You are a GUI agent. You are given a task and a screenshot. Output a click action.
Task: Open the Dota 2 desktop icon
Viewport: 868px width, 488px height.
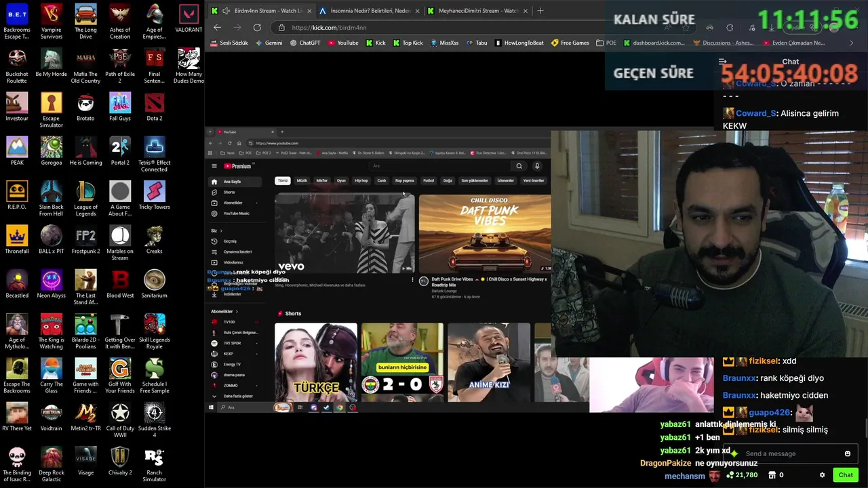[x=154, y=107]
